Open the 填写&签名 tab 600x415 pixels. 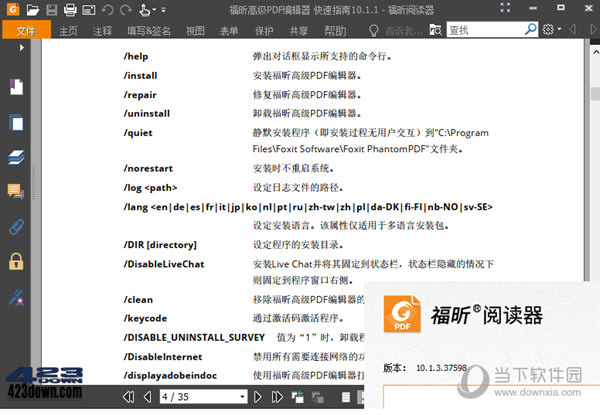tap(149, 31)
